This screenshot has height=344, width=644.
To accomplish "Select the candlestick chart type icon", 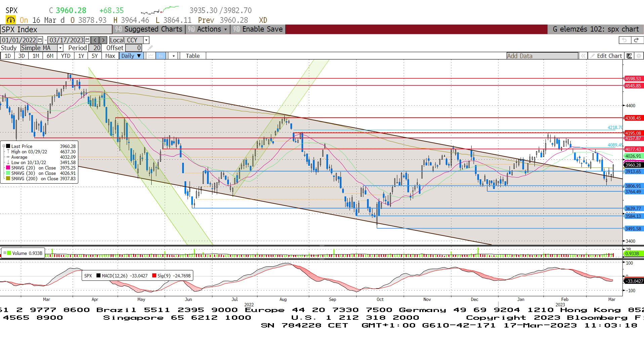I will click(161, 56).
